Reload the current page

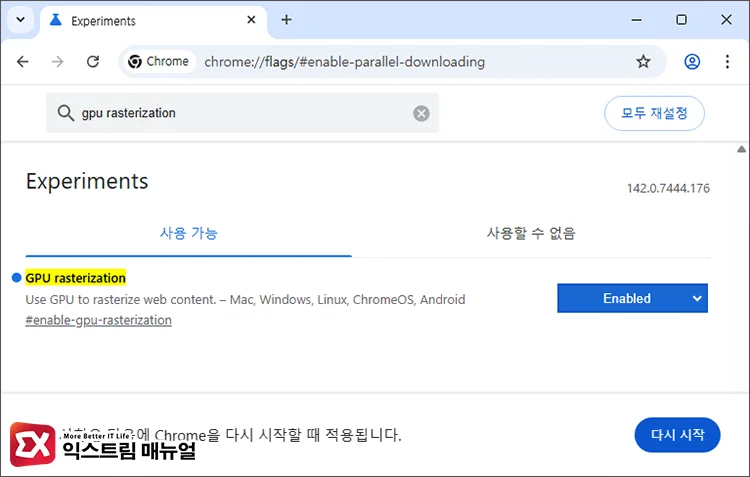point(93,62)
